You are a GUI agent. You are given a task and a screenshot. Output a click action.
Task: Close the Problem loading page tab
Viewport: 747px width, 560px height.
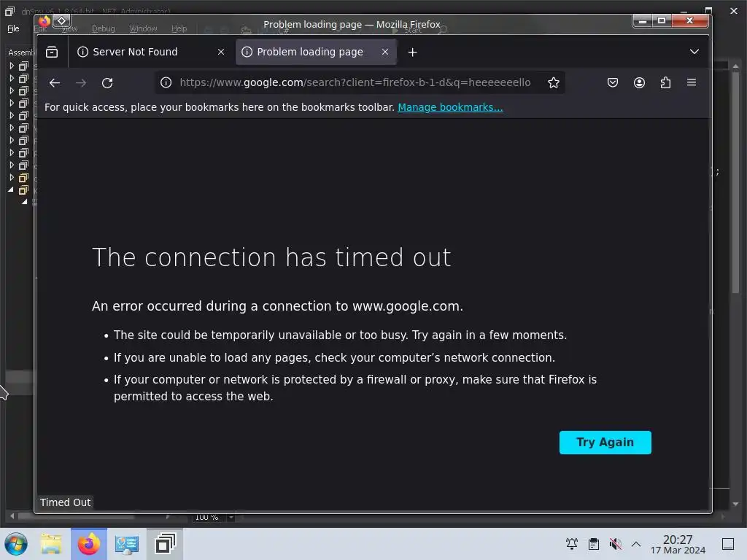pyautogui.click(x=385, y=52)
